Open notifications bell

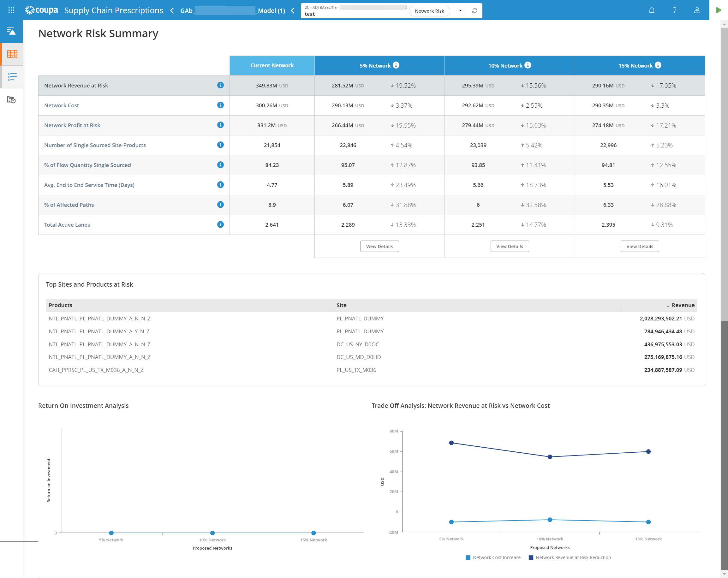click(x=651, y=10)
